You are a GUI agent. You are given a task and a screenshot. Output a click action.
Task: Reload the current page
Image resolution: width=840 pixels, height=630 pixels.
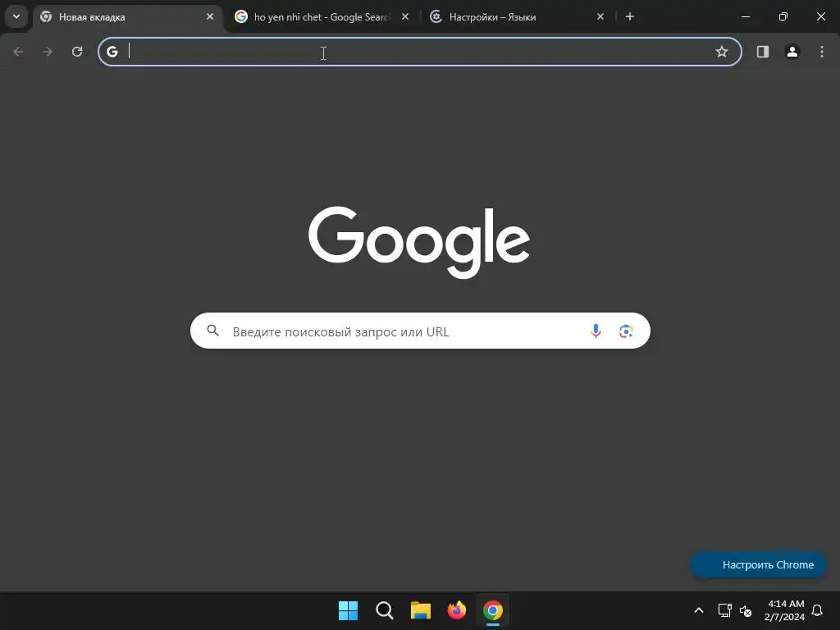[x=77, y=52]
